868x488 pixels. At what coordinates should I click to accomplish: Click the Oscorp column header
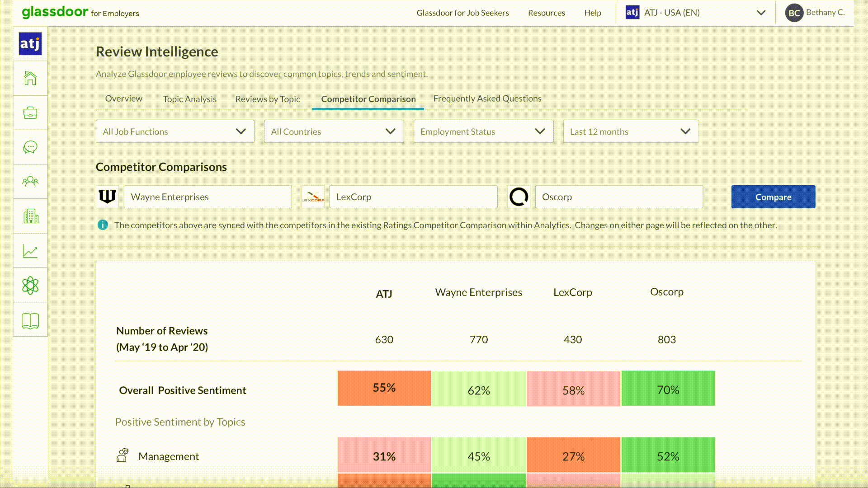click(667, 292)
